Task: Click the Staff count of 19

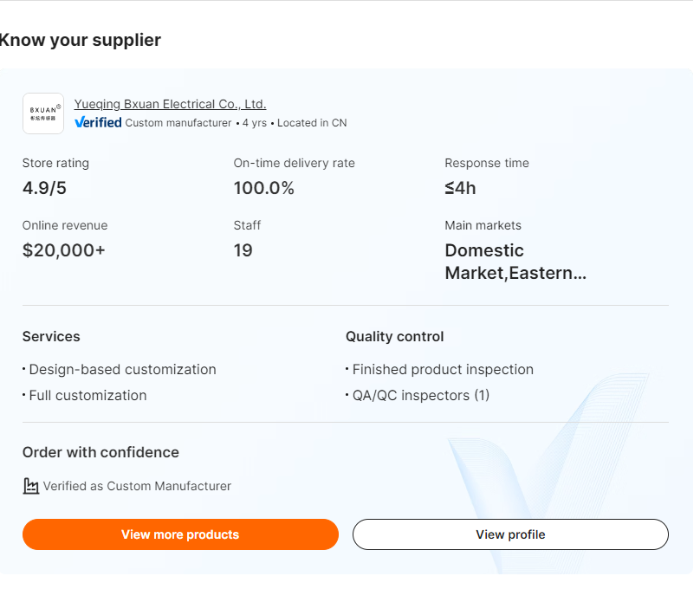Action: 243,250
